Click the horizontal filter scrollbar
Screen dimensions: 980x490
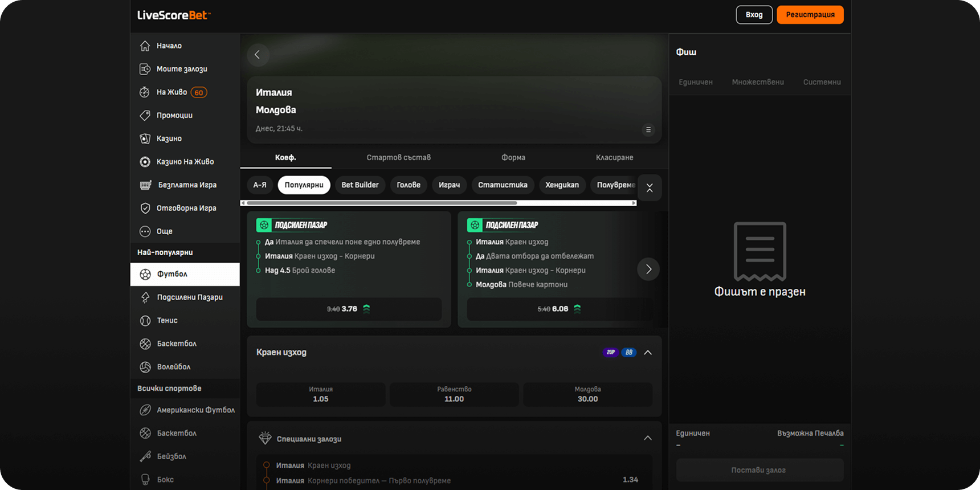click(x=382, y=203)
